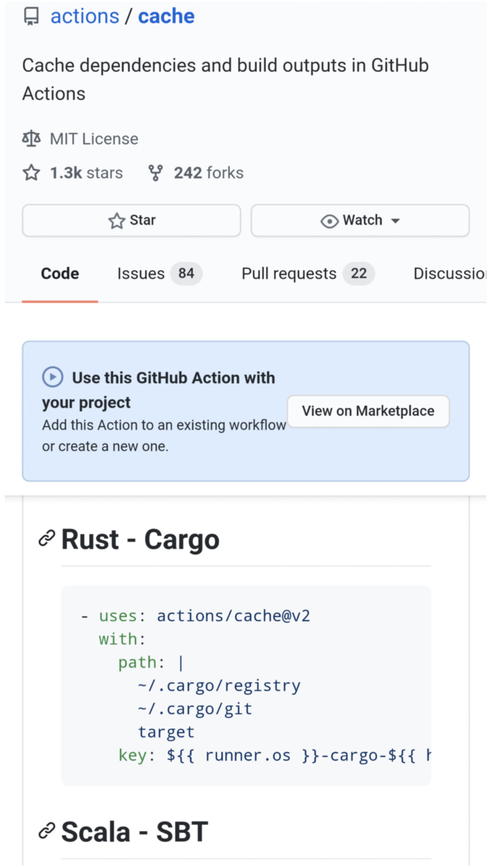Viewport: 491px width, 868px height.
Task: Go to the Discussions tab
Action: (x=449, y=274)
